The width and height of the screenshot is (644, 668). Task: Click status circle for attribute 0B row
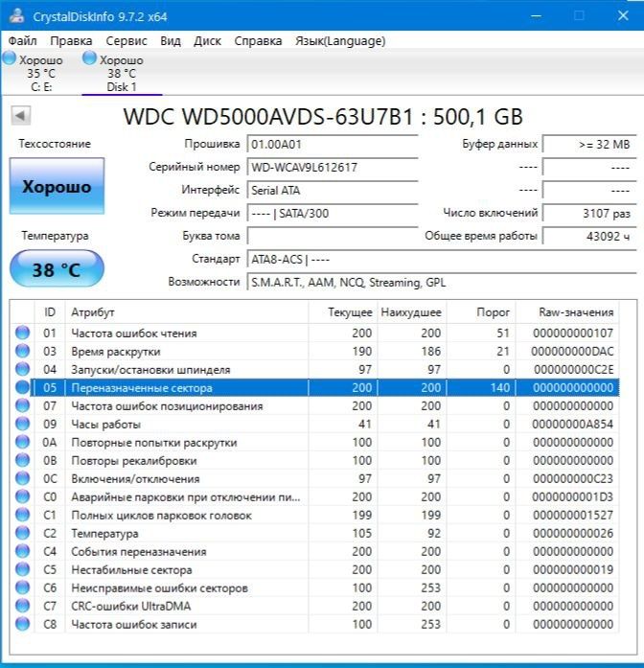[22, 460]
